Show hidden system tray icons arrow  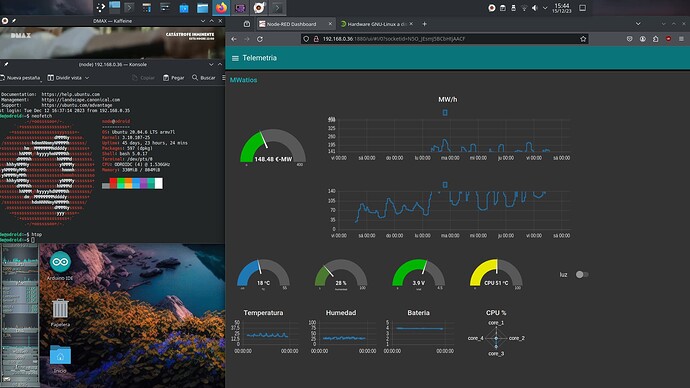545,8
